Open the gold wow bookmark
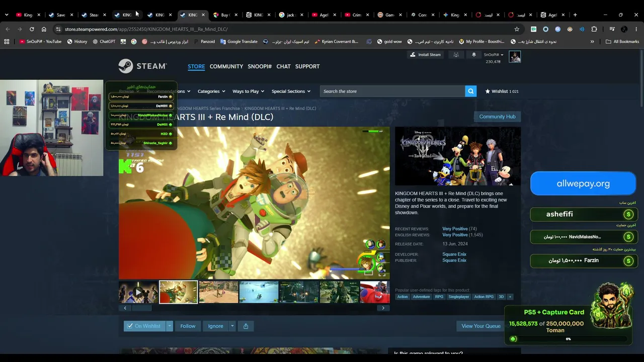The image size is (644, 362). click(x=389, y=42)
